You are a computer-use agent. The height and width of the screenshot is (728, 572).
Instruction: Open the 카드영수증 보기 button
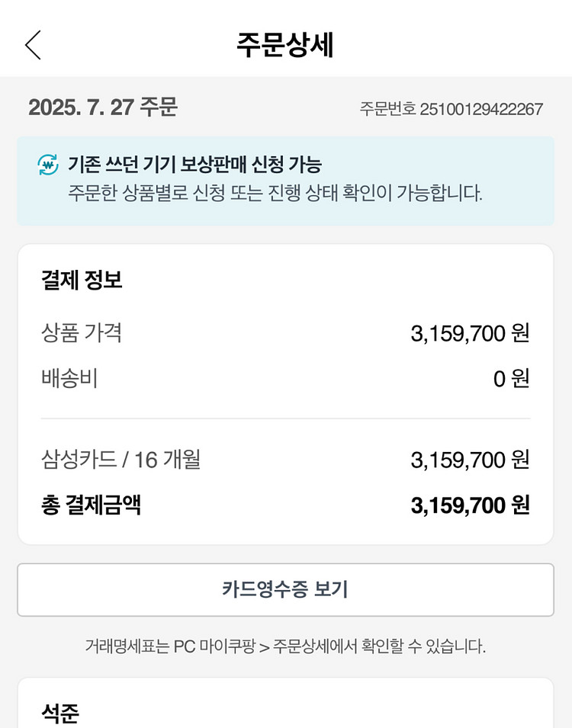point(285,589)
